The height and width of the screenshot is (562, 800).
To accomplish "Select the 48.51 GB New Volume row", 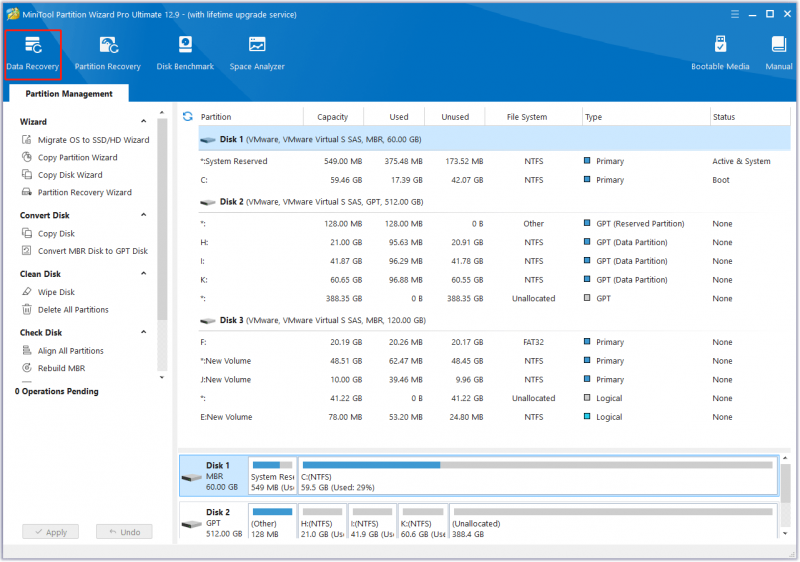I will tap(494, 361).
